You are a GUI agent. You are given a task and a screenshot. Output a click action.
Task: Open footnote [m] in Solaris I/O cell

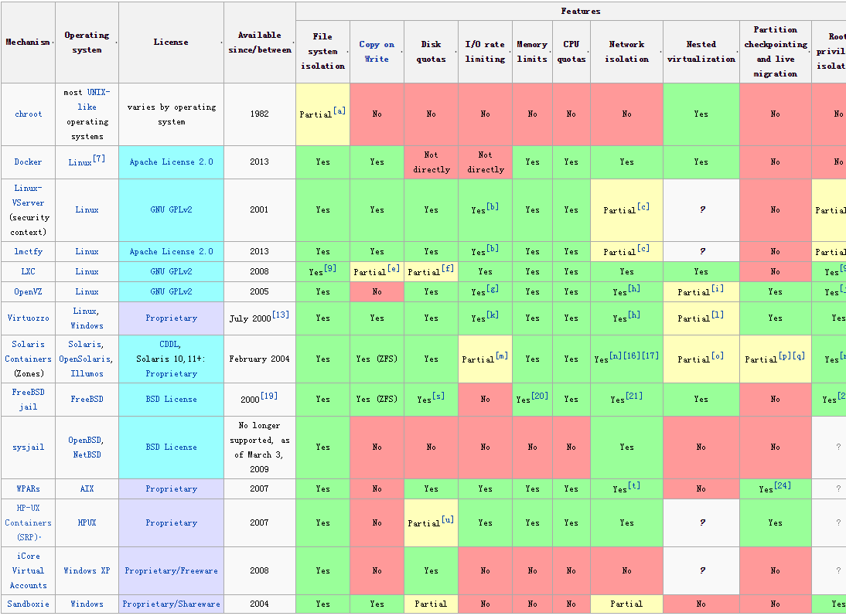click(502, 356)
